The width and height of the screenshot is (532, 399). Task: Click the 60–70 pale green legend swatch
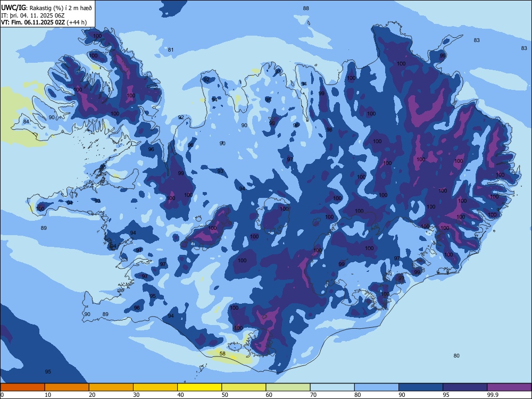288,387
